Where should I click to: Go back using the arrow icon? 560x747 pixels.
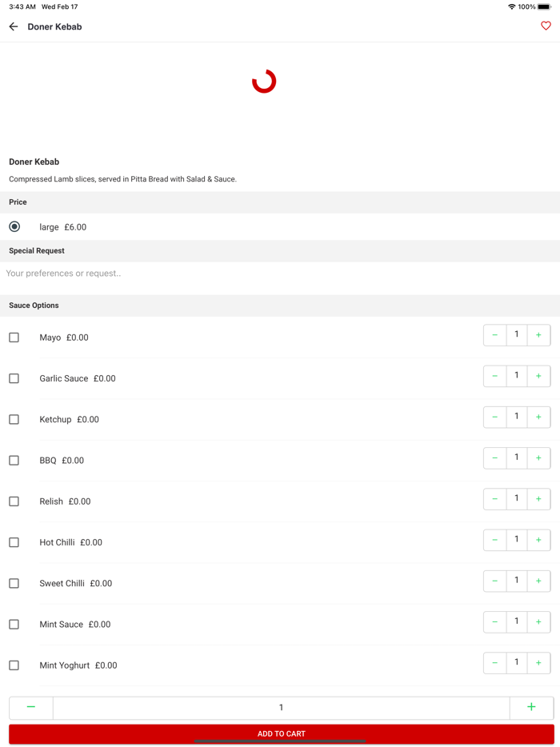click(14, 26)
